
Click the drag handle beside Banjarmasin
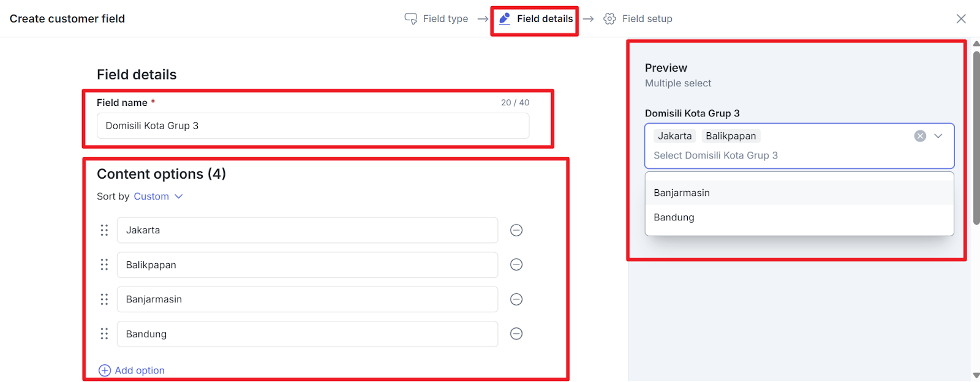[x=104, y=299]
